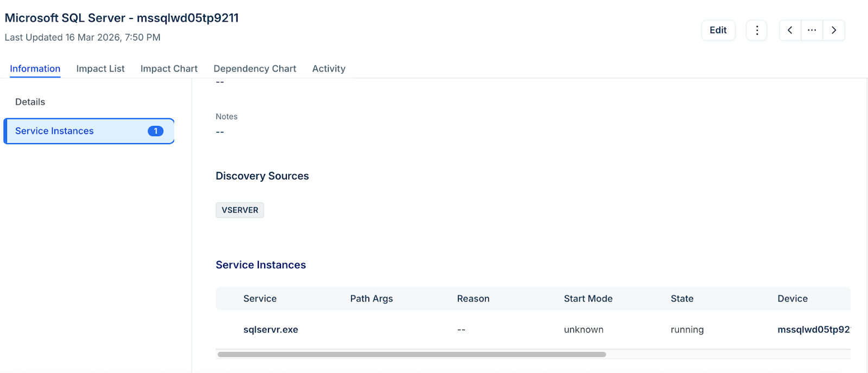This screenshot has height=373, width=868.
Task: Click the VSERVER discovery source tag
Action: 240,210
